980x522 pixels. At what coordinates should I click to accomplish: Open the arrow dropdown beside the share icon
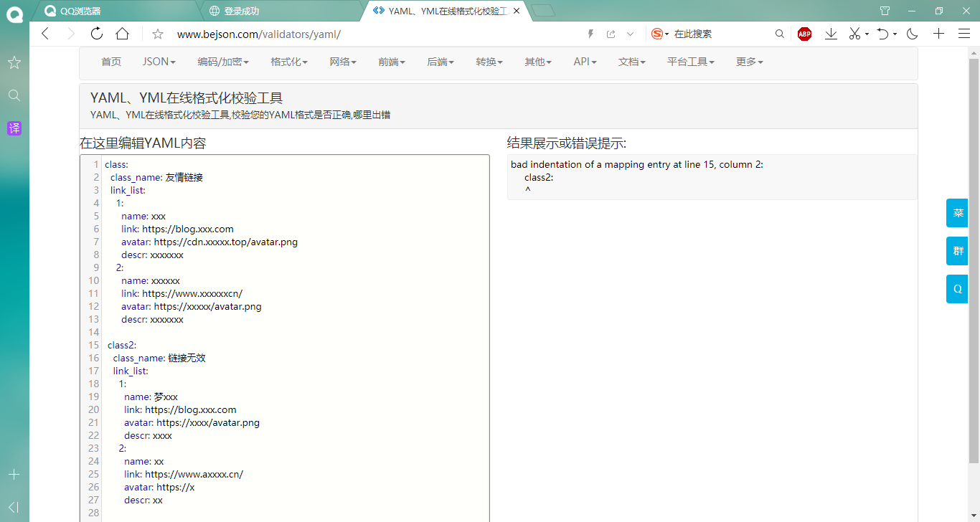pyautogui.click(x=630, y=33)
